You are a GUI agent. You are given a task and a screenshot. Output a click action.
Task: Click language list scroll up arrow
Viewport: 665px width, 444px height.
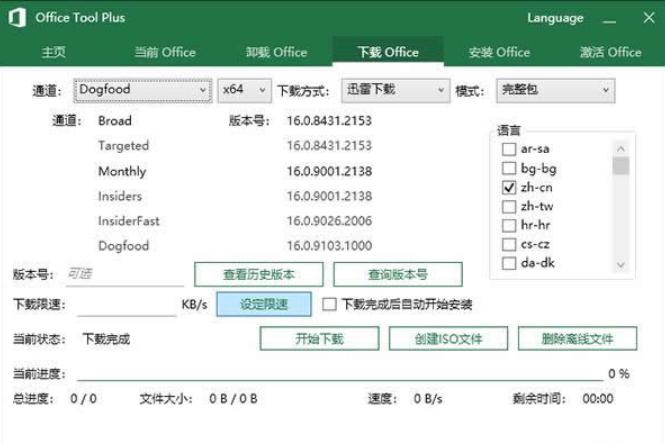coord(620,148)
